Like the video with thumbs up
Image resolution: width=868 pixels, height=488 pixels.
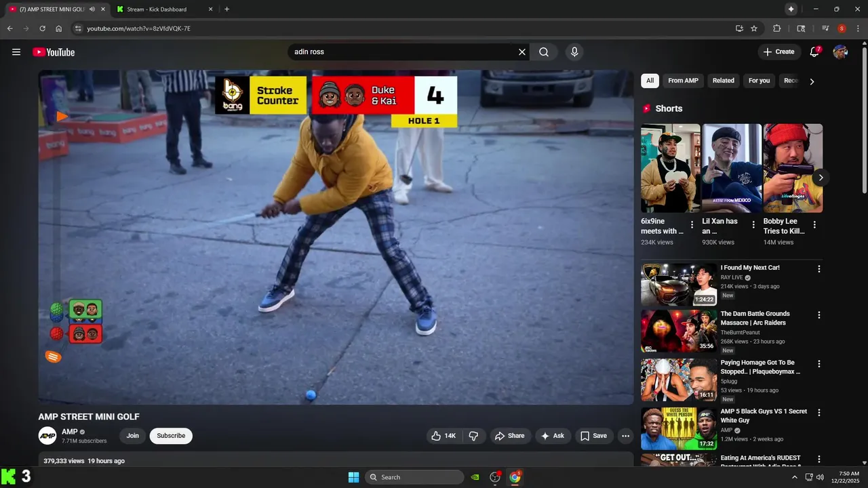(443, 436)
